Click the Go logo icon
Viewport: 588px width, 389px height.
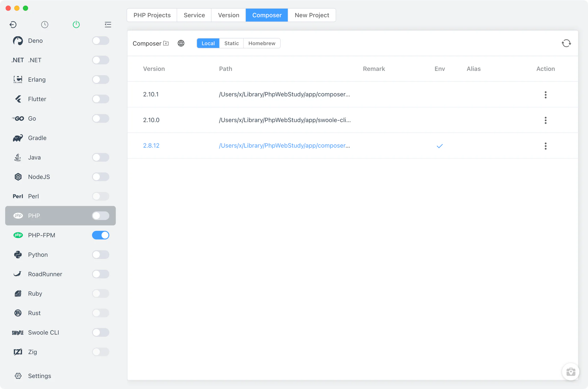pyautogui.click(x=18, y=118)
